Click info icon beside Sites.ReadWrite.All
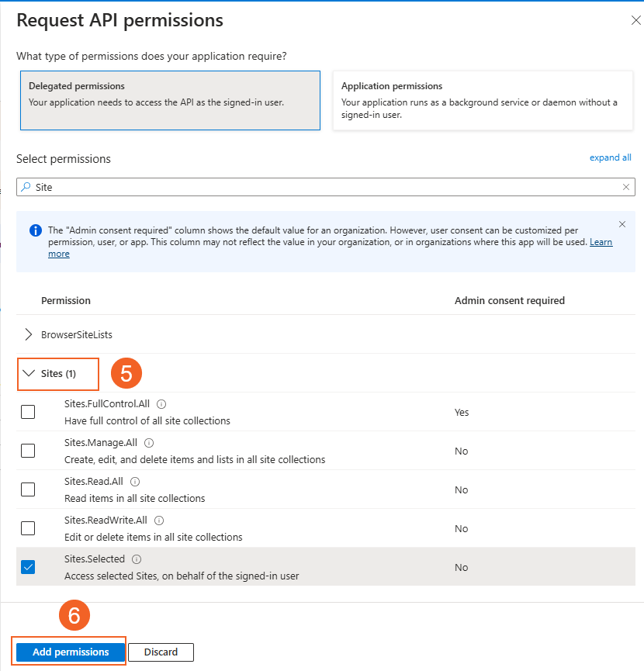Screen dimensions: 644x671 159,521
